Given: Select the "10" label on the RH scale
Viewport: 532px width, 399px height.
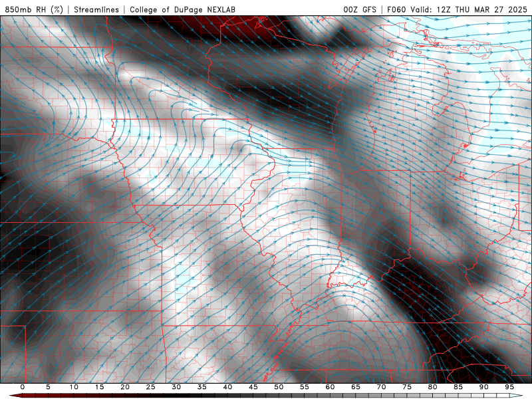Looking at the screenshot, I should (x=74, y=387).
